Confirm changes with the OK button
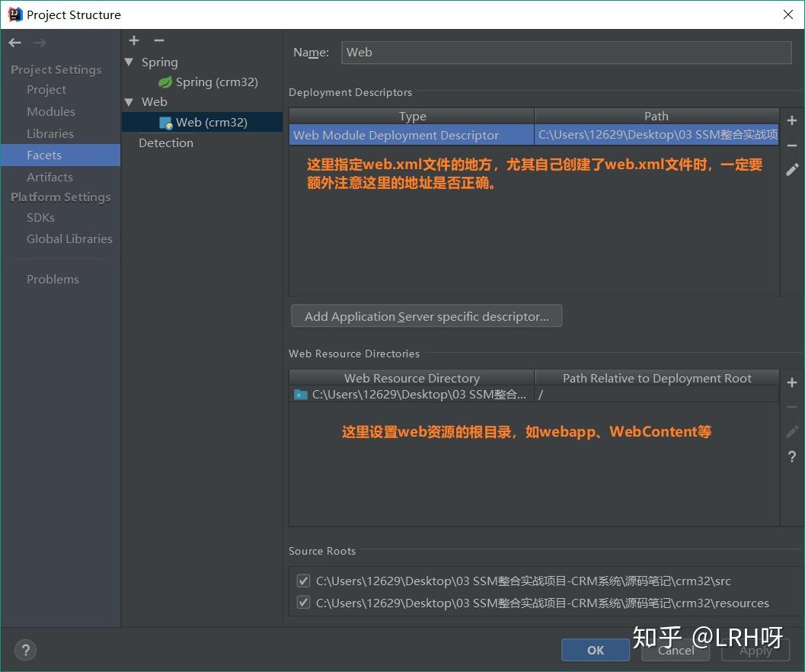805x672 pixels. pyautogui.click(x=595, y=650)
